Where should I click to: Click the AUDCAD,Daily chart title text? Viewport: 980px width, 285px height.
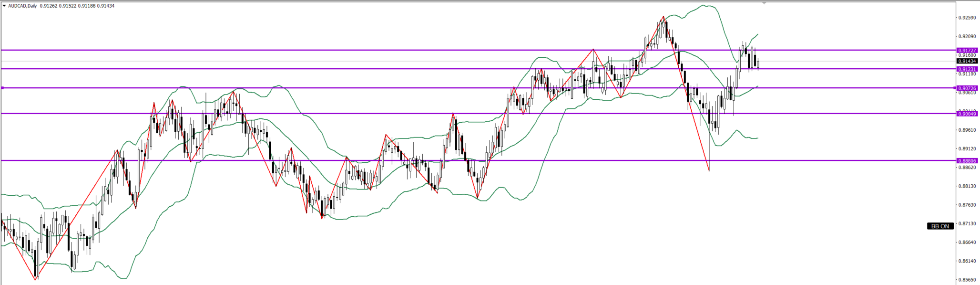click(x=21, y=6)
